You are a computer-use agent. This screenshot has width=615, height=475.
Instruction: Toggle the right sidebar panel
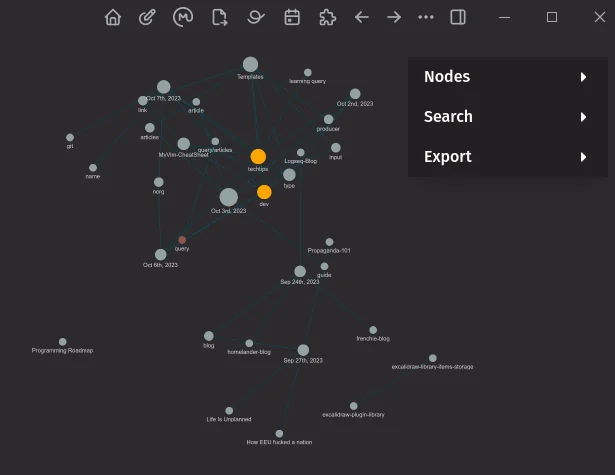(x=458, y=17)
